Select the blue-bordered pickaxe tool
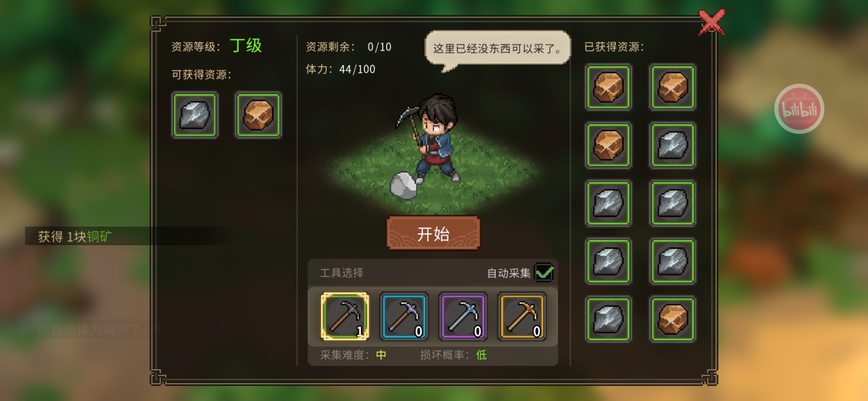 (x=404, y=316)
